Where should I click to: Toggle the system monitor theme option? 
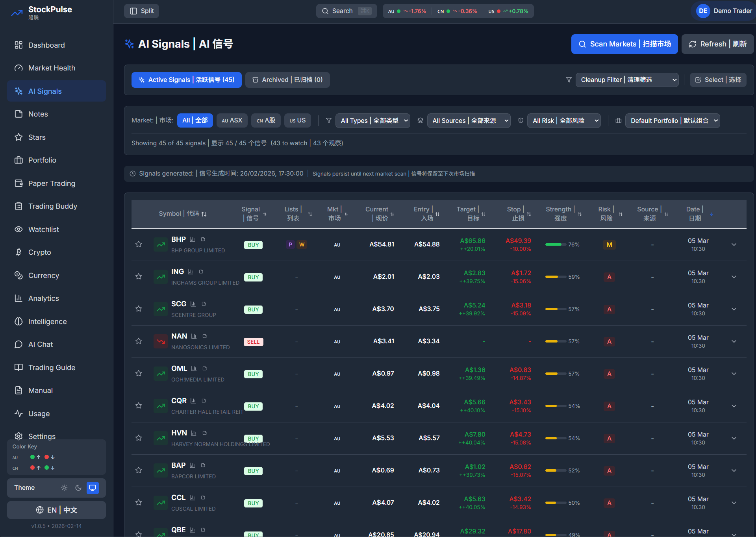click(93, 488)
